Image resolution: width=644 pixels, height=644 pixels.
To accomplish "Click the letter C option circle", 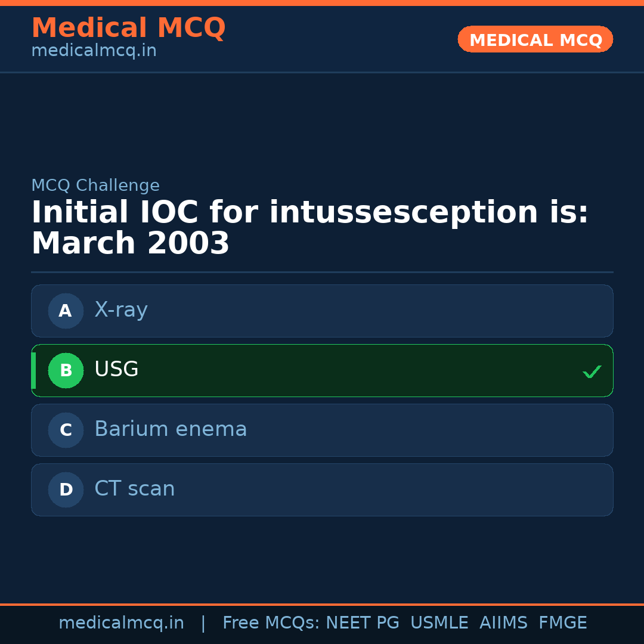I will point(66,430).
